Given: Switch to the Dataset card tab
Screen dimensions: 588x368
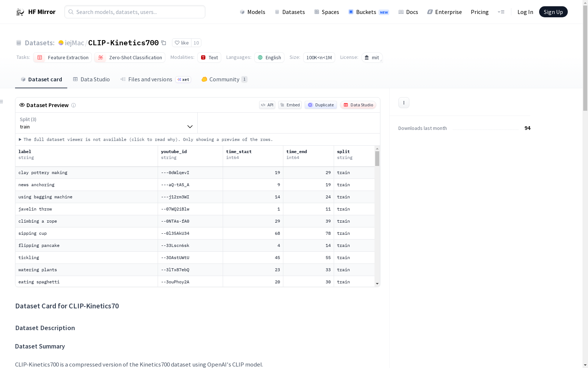Looking at the screenshot, I should pyautogui.click(x=41, y=79).
